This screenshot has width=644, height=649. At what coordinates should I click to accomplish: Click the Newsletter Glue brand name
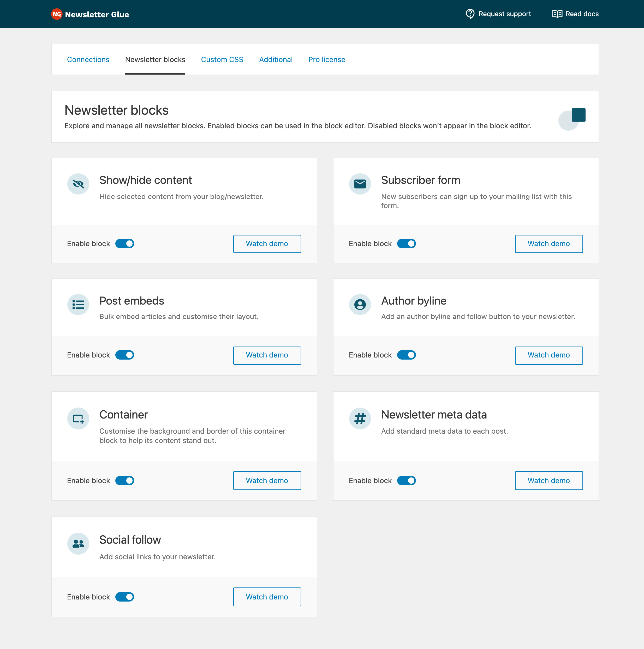pyautogui.click(x=97, y=14)
